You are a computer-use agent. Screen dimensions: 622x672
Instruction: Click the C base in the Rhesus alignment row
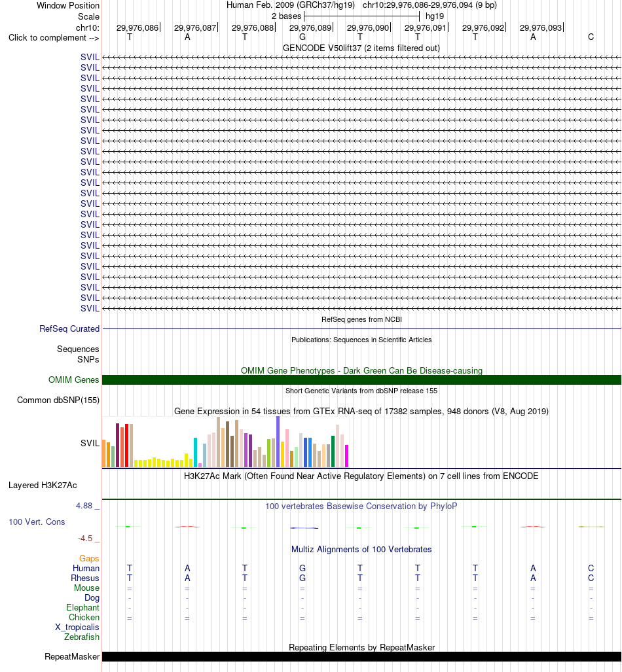(591, 578)
